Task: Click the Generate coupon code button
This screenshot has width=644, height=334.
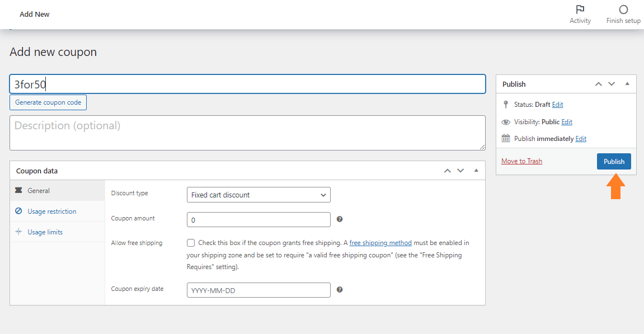Action: pyautogui.click(x=48, y=102)
